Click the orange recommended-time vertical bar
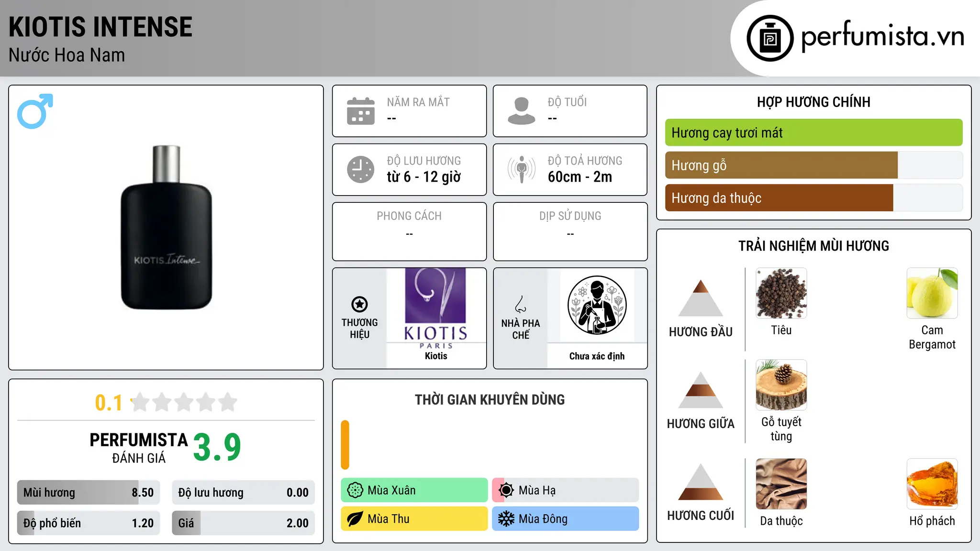980x551 pixels. pos(345,445)
